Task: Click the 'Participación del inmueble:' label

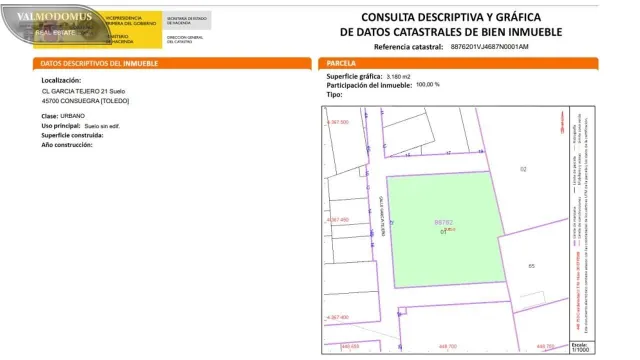Action: point(369,85)
